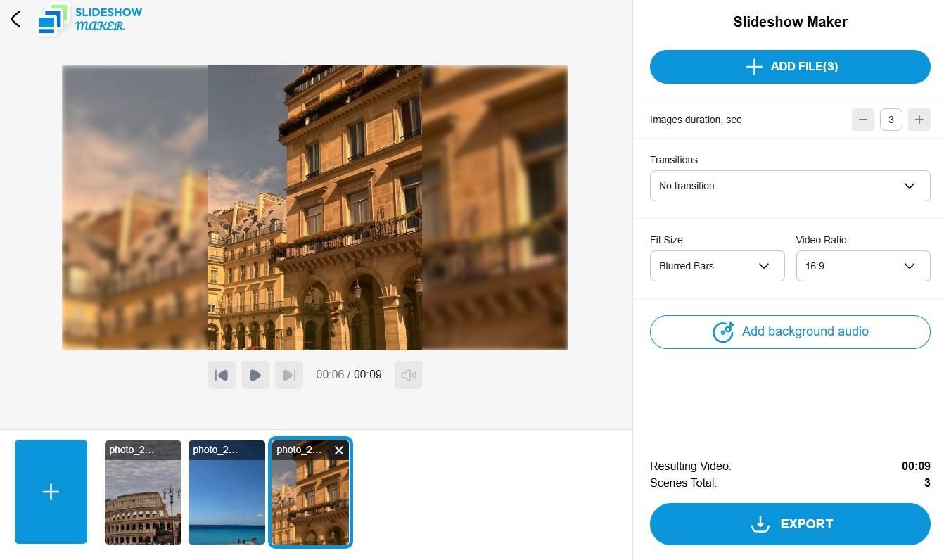Increase images duration with plus
Image resolution: width=944 pixels, height=560 pixels.
919,120
